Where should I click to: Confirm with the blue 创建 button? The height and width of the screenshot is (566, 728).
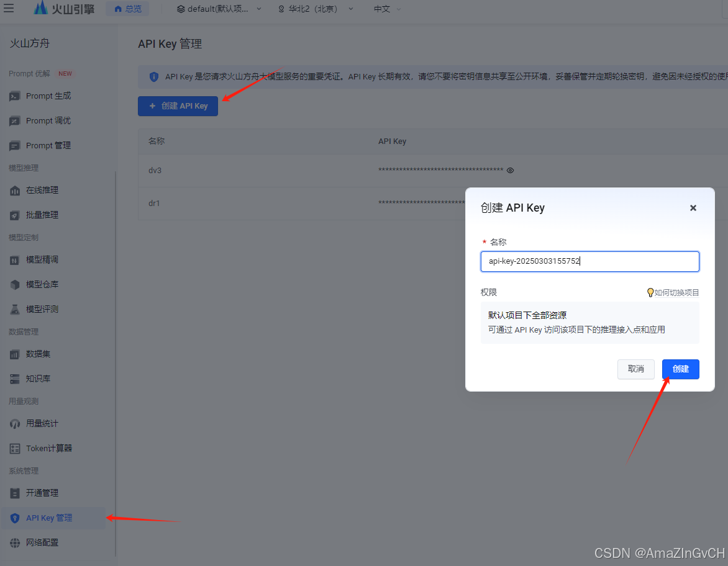point(680,369)
